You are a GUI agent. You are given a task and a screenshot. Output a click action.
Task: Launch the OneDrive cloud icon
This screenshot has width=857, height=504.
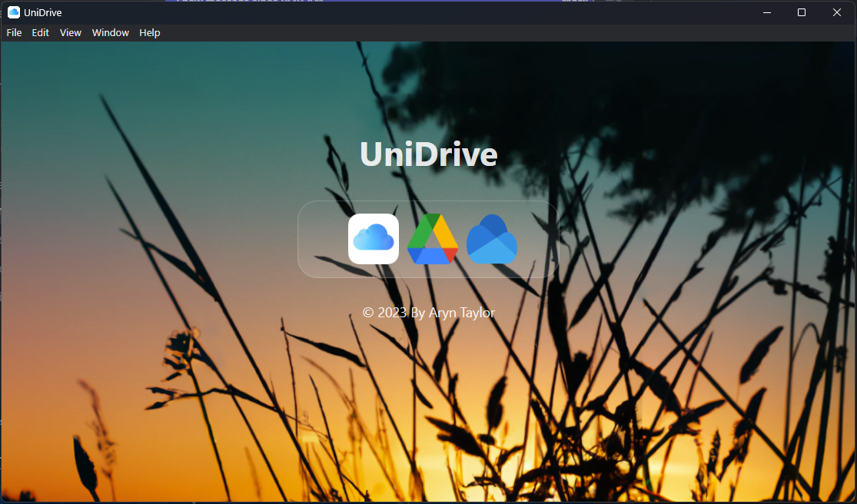[x=492, y=239]
